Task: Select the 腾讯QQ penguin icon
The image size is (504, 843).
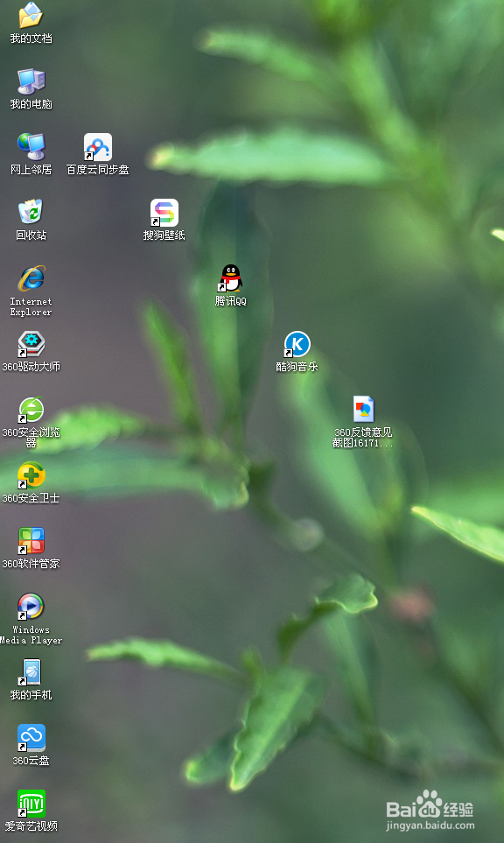Action: coord(230,278)
